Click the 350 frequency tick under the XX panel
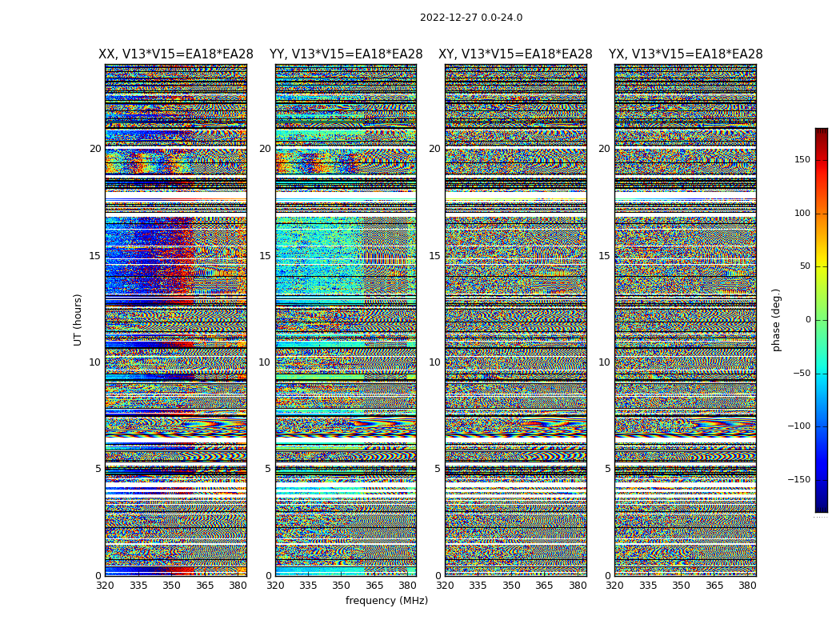Image resolution: width=840 pixels, height=640 pixels. (x=171, y=586)
